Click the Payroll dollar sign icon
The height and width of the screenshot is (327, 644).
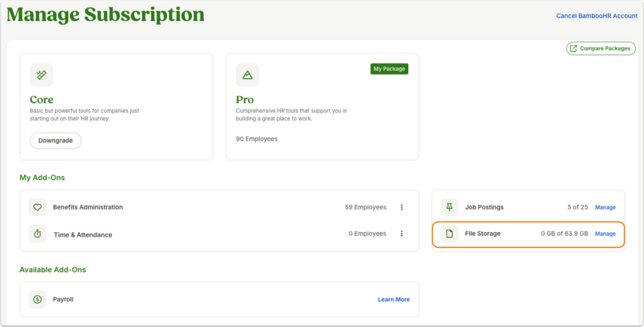(38, 299)
